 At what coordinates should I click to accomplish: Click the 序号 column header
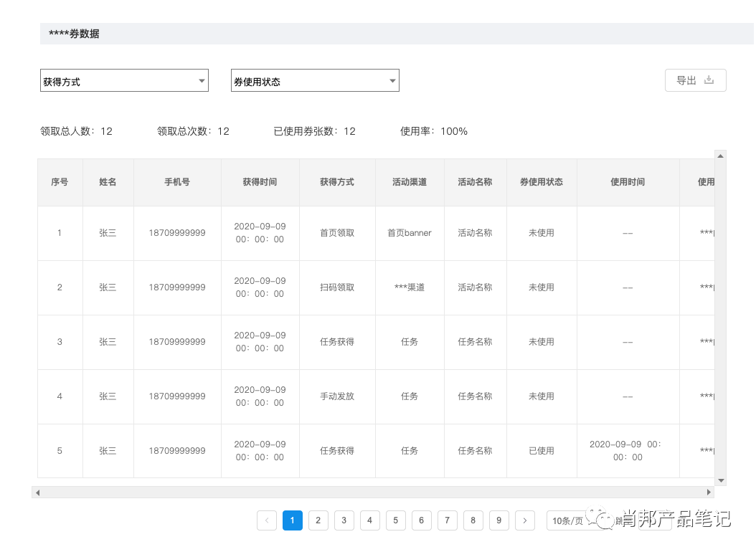60,182
